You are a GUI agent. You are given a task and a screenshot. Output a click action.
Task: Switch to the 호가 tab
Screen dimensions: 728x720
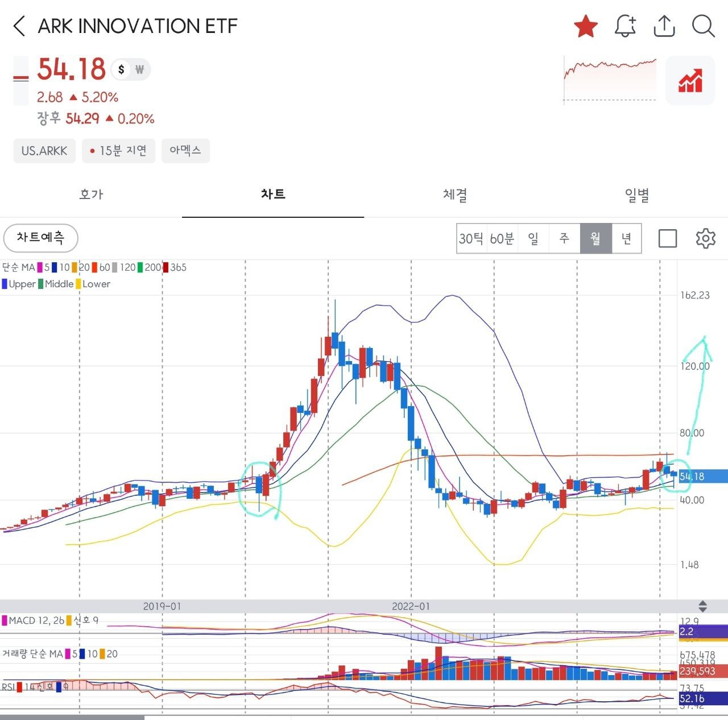91,195
